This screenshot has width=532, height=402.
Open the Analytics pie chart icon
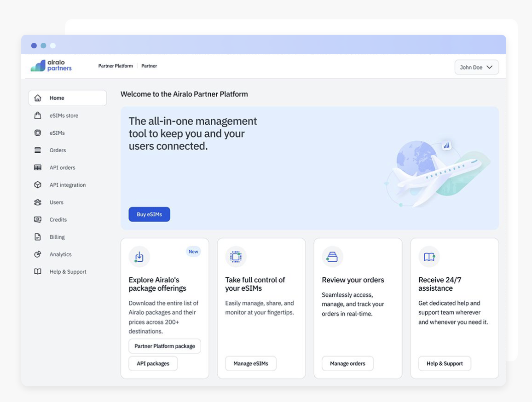pos(38,254)
